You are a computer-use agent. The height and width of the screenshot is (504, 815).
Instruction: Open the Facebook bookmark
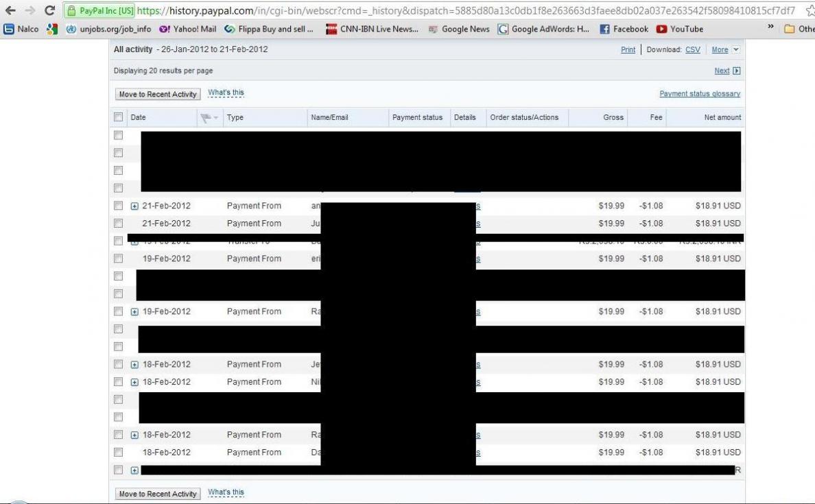pyautogui.click(x=624, y=29)
